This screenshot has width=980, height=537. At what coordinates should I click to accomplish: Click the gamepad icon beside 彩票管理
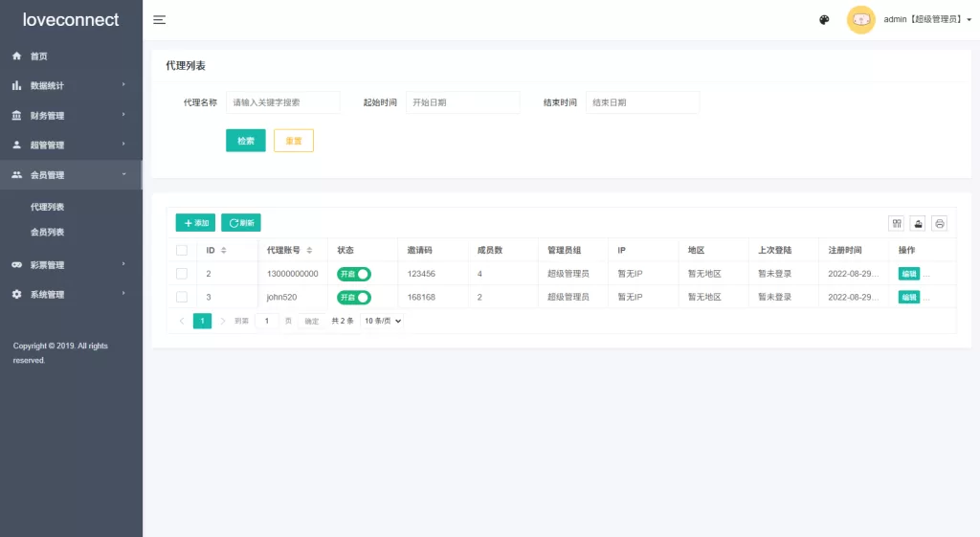[17, 264]
